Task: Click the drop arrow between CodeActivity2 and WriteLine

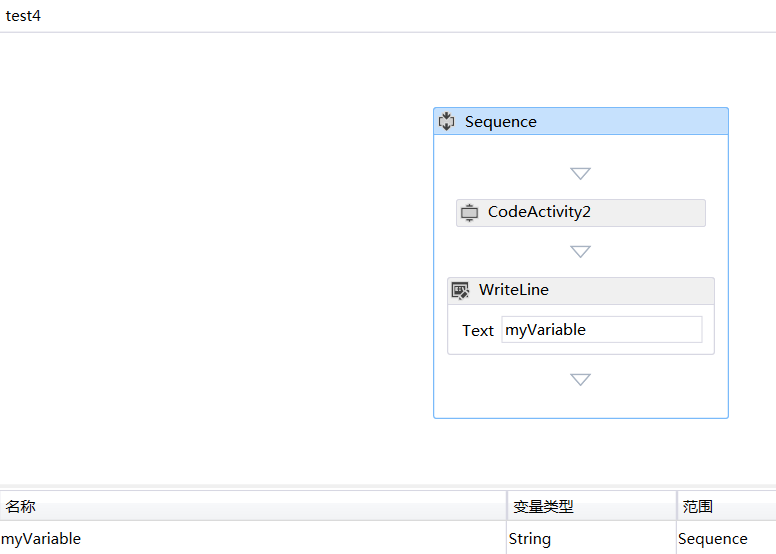Action: (581, 252)
